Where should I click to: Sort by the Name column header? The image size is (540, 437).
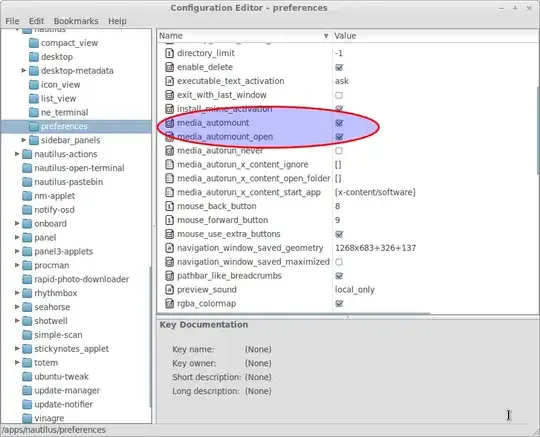pyautogui.click(x=245, y=36)
